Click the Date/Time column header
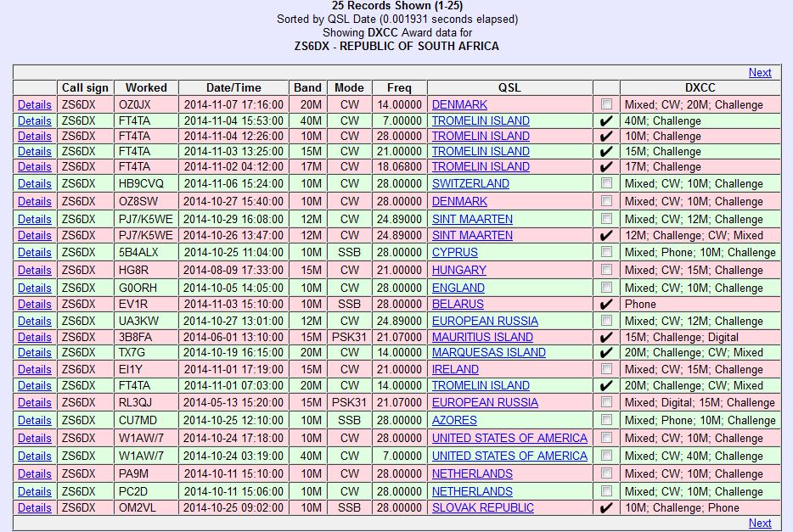The height and width of the screenshot is (532, 793). click(233, 88)
